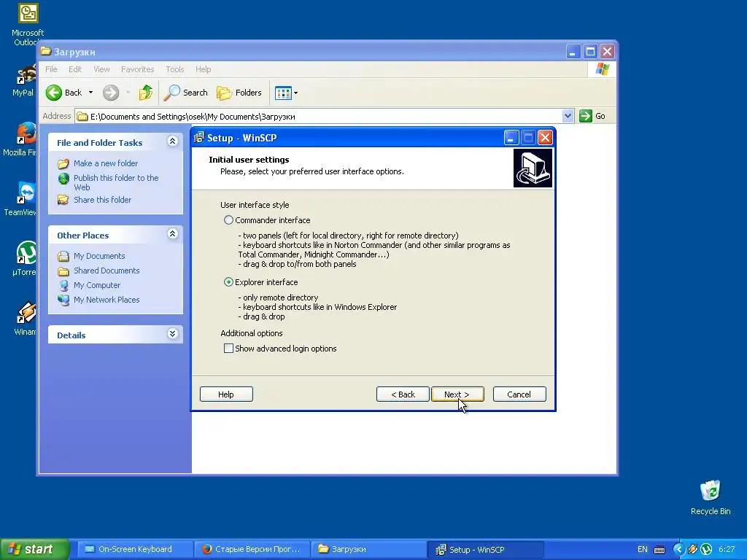Image resolution: width=747 pixels, height=560 pixels.
Task: Click the Windows flag logo in Explorer
Action: tap(602, 69)
